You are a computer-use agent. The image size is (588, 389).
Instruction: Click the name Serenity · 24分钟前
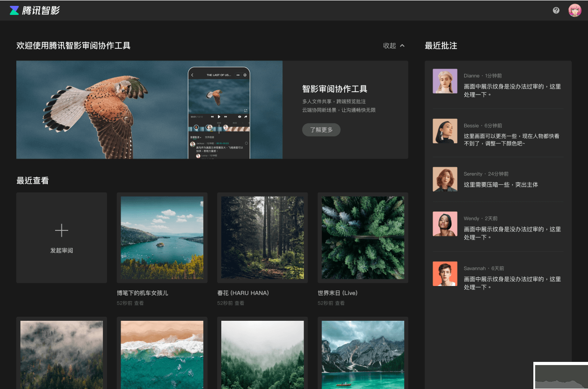(486, 174)
